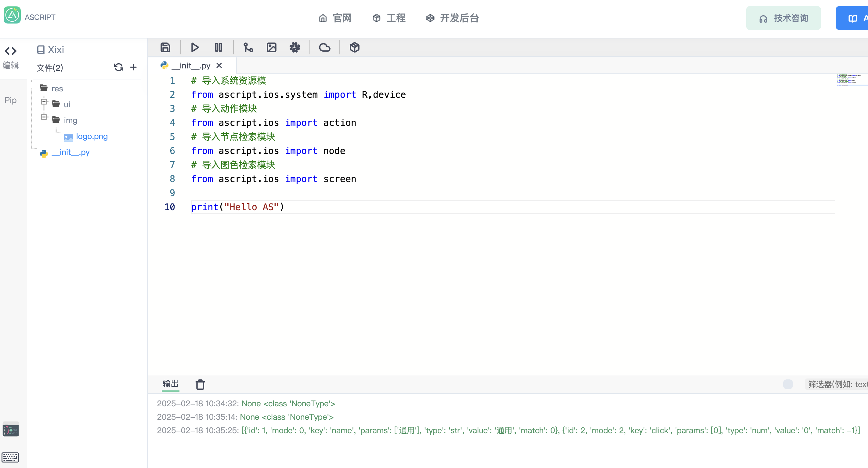
Task: Open the Xixi project book icon
Action: [x=41, y=50]
